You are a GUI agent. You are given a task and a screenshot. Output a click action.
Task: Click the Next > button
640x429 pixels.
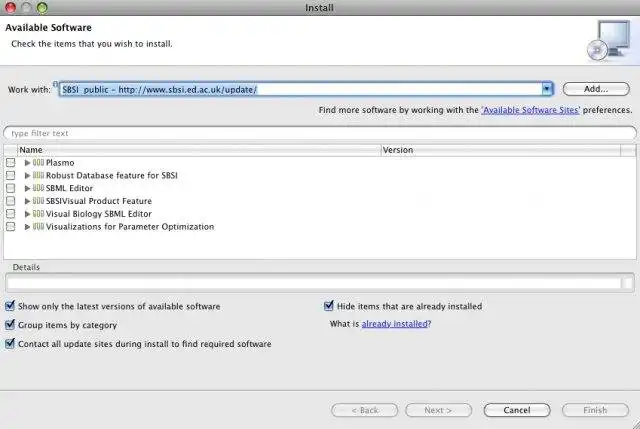click(438, 410)
